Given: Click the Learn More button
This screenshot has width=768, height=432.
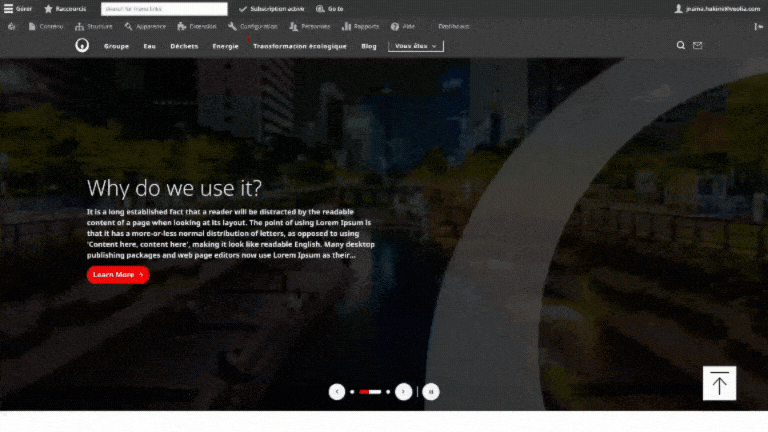Looking at the screenshot, I should tap(118, 275).
